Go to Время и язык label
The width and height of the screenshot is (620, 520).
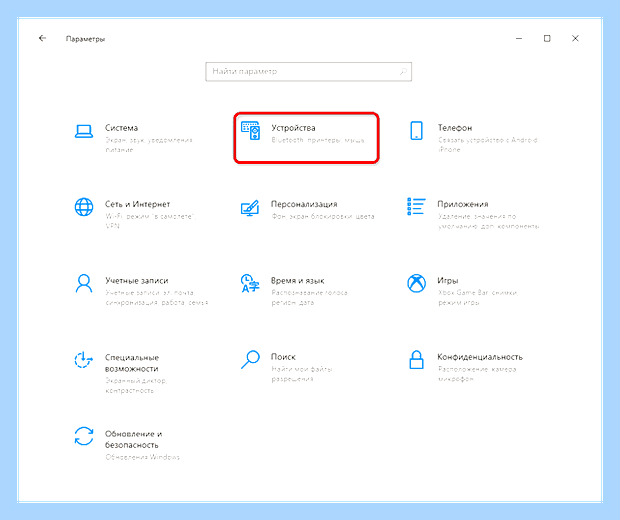(x=297, y=280)
